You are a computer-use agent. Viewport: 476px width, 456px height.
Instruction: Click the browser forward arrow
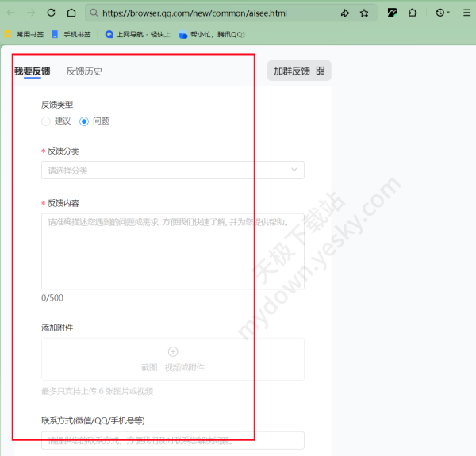31,13
